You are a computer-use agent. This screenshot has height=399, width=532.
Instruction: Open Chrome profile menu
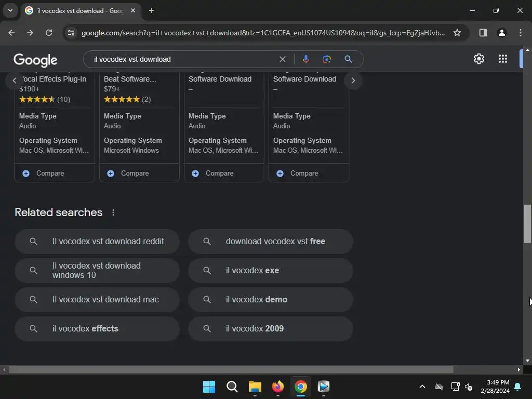coord(501,33)
